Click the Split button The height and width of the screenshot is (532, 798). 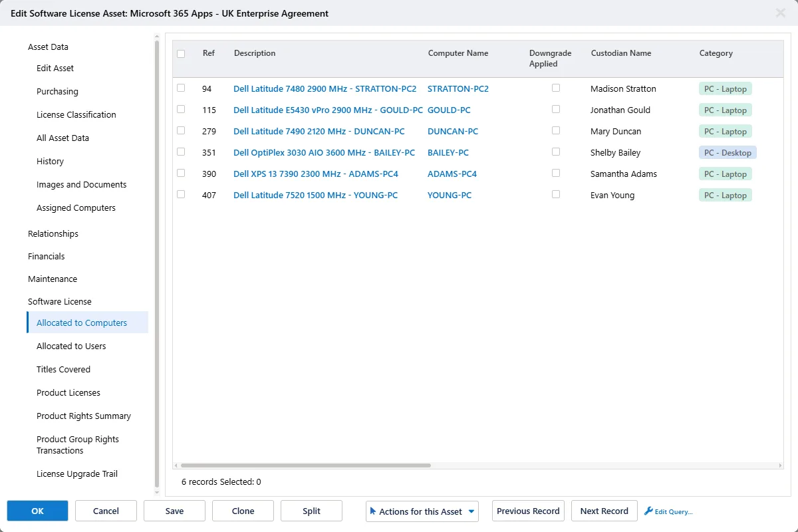click(x=311, y=511)
